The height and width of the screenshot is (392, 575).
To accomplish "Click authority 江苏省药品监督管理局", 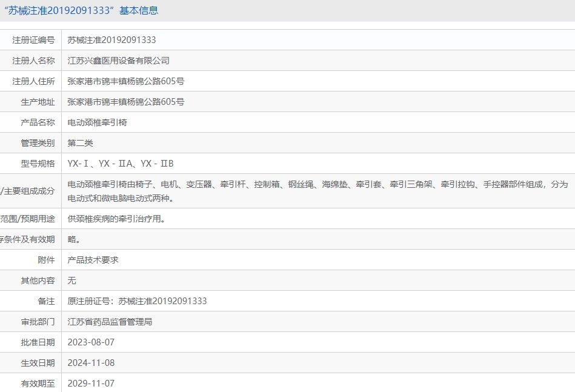I will [110, 321].
